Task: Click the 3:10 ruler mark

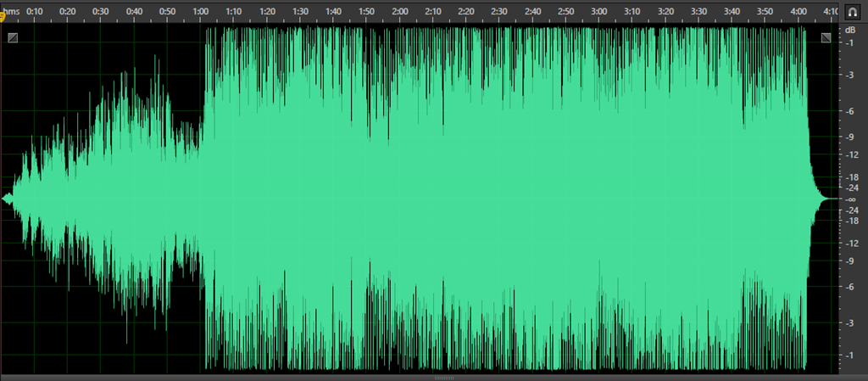Action: click(632, 11)
